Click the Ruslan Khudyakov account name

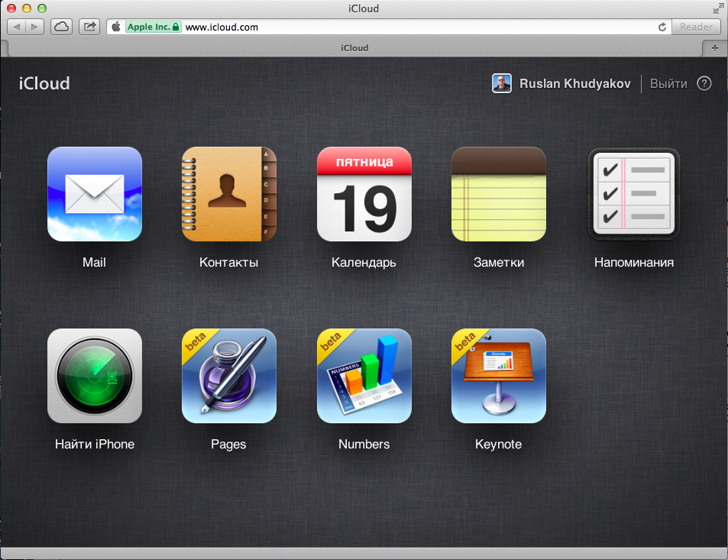[574, 83]
